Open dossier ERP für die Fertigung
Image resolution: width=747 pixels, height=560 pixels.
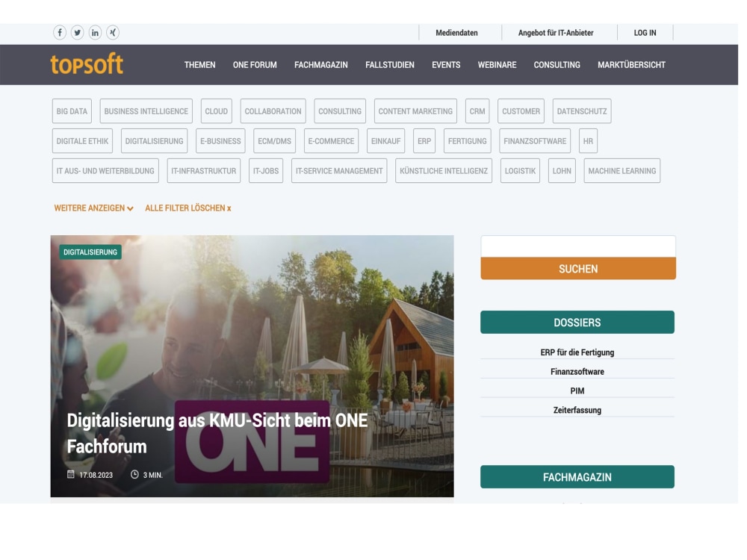point(577,352)
